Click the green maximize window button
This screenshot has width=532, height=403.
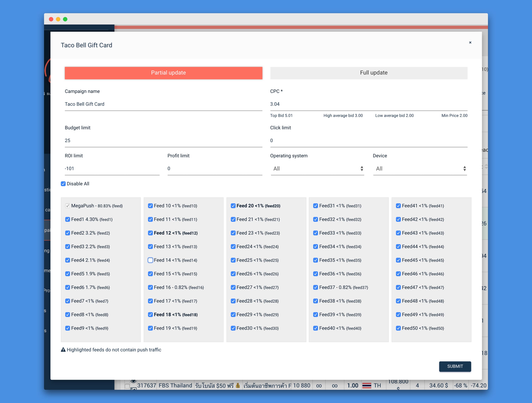pyautogui.click(x=65, y=19)
